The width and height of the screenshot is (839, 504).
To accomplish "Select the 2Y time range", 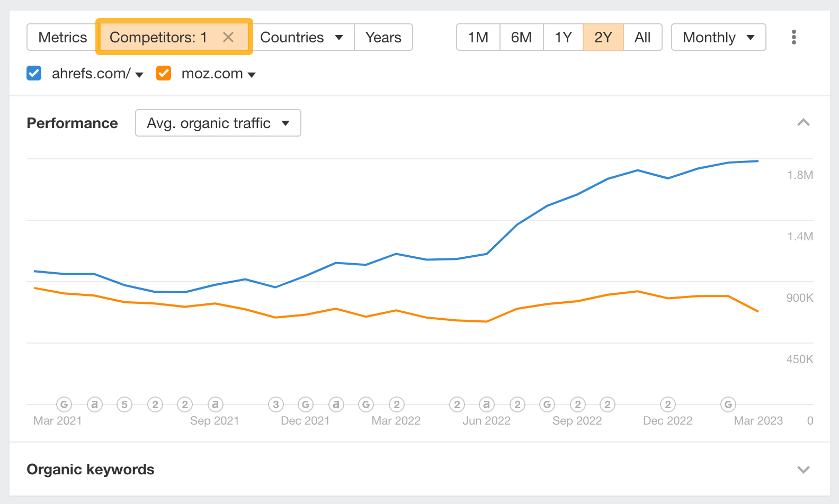I will pos(603,37).
